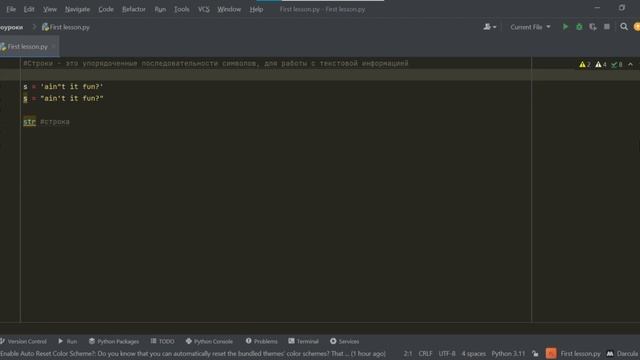This screenshot has width=640, height=360.
Task: Open the Python Console tool window
Action: [209, 341]
